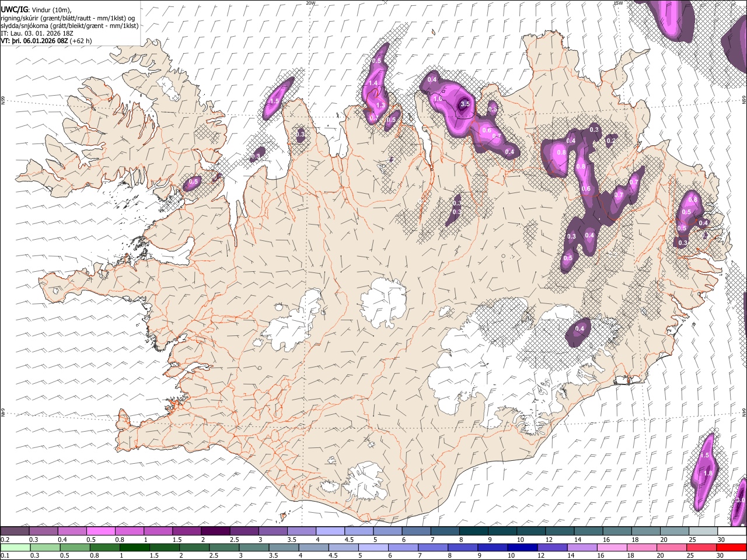The image size is (747, 560).
Task: Click the 1.3 precipitation value on the map
Action: coord(381,105)
